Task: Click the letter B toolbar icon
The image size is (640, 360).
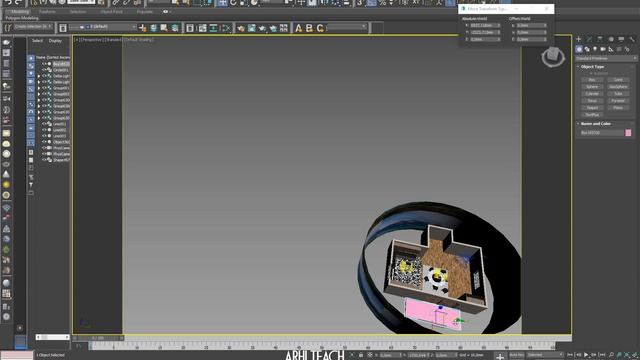Action: tap(309, 28)
